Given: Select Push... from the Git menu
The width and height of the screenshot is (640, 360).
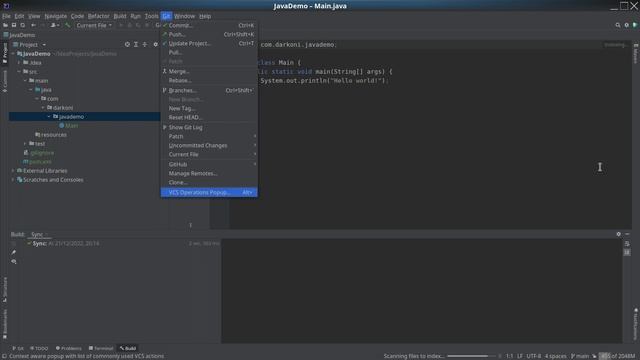Looking at the screenshot, I should pos(209,34).
